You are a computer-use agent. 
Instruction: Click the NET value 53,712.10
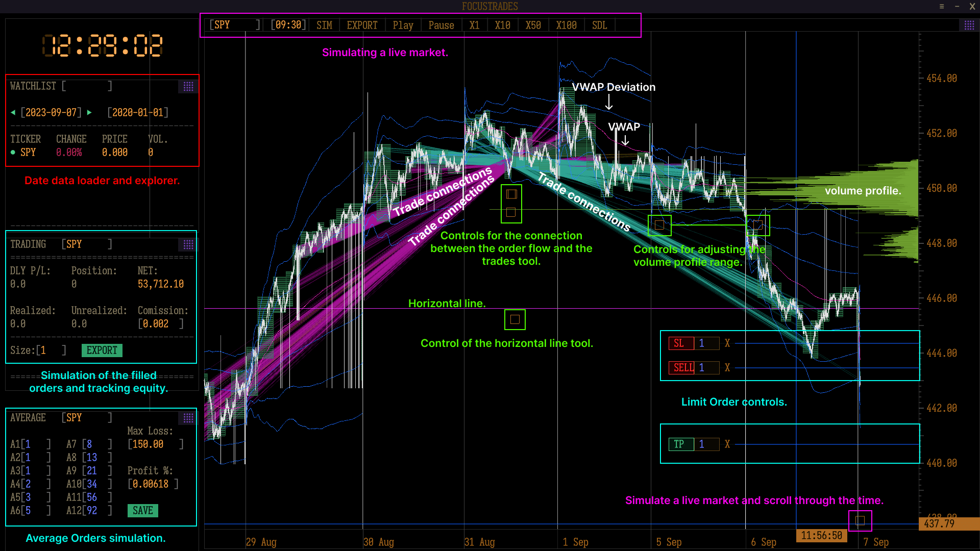pos(161,284)
